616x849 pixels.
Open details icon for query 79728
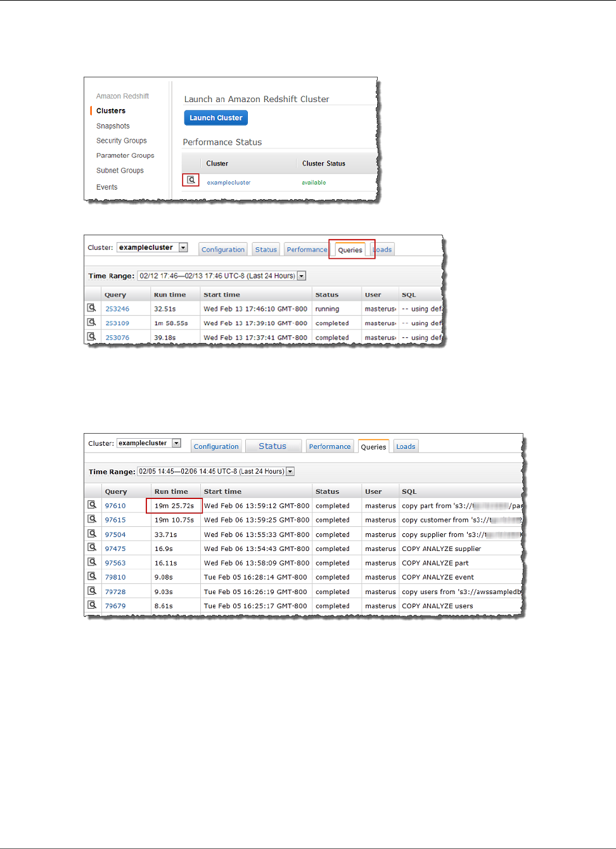(x=92, y=591)
